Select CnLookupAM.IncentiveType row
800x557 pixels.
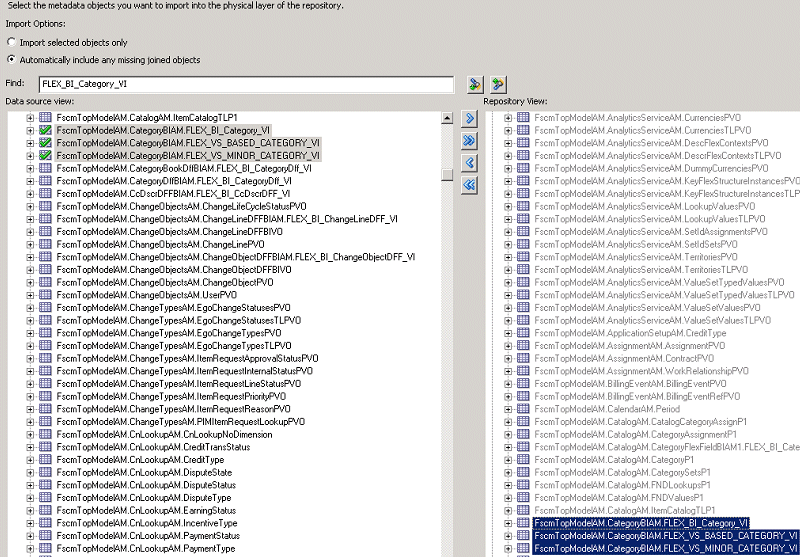[147, 523]
